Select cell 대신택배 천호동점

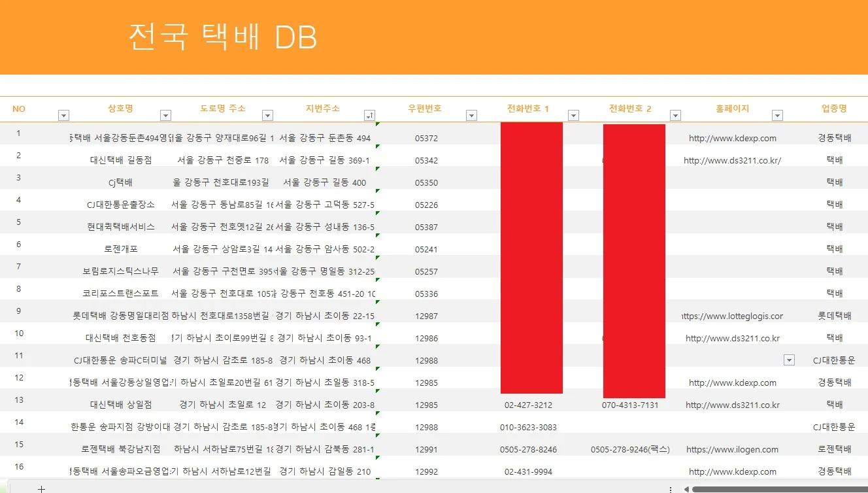coord(120,339)
